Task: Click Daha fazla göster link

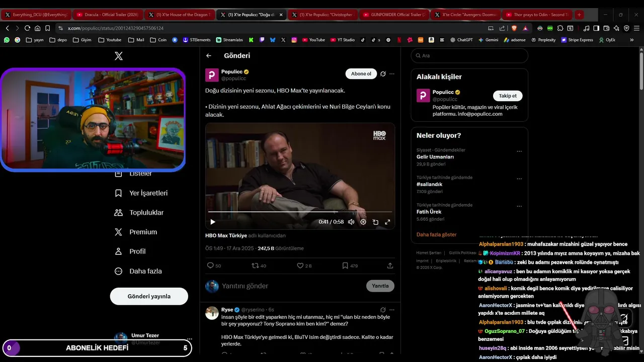Action: (x=436, y=234)
